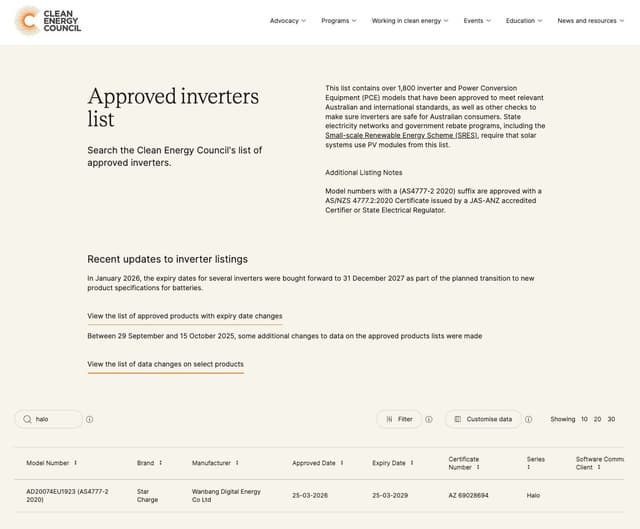Sort by Model Number column arrows

click(x=76, y=463)
